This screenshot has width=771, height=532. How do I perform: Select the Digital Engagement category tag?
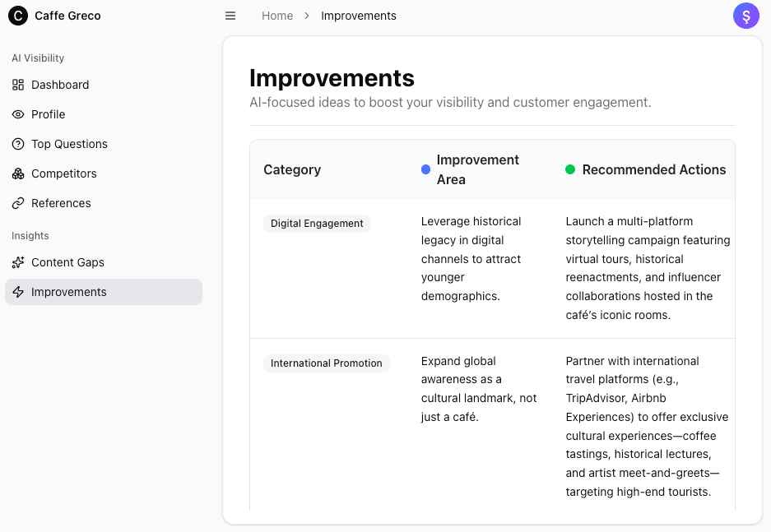click(x=317, y=224)
